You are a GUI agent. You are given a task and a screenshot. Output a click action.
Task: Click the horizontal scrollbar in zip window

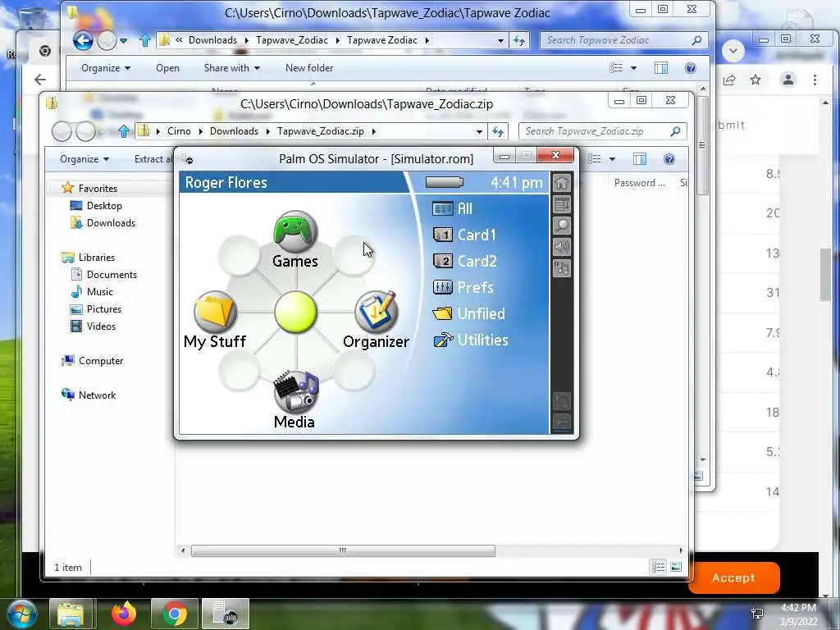pos(343,550)
